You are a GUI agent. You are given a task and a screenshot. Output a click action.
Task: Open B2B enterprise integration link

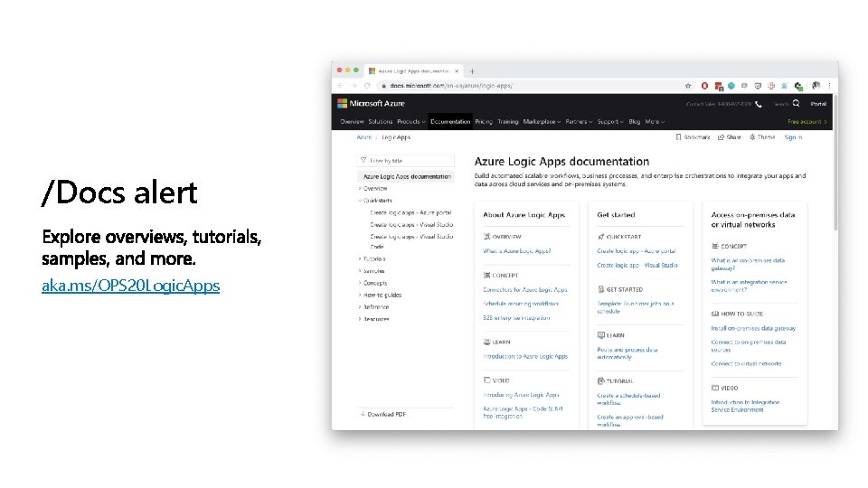tap(516, 318)
